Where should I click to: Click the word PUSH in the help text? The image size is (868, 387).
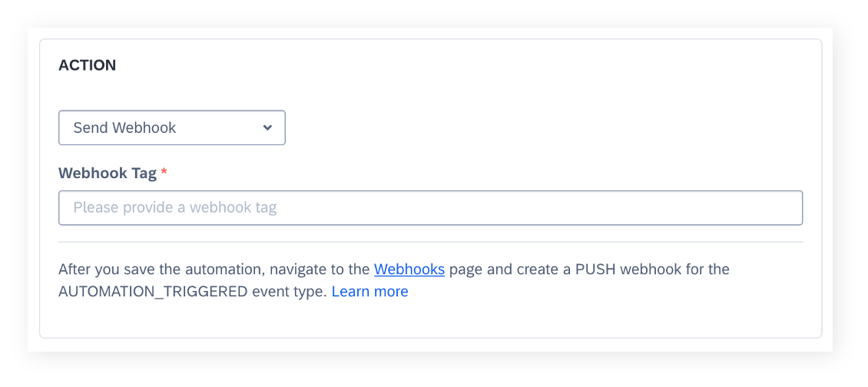coord(595,270)
